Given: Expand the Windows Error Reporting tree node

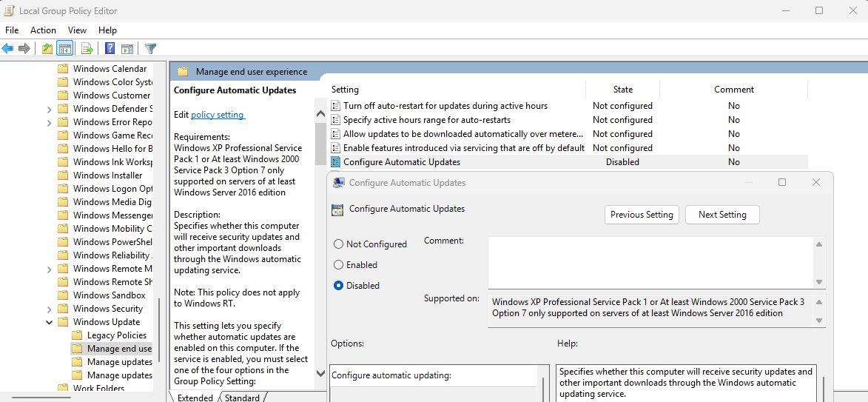Looking at the screenshot, I should click(x=50, y=122).
